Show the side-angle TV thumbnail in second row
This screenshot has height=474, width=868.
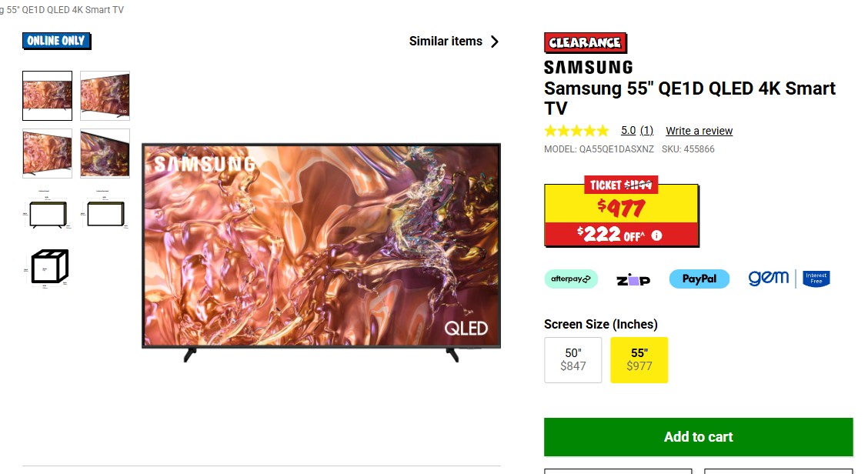[105, 153]
